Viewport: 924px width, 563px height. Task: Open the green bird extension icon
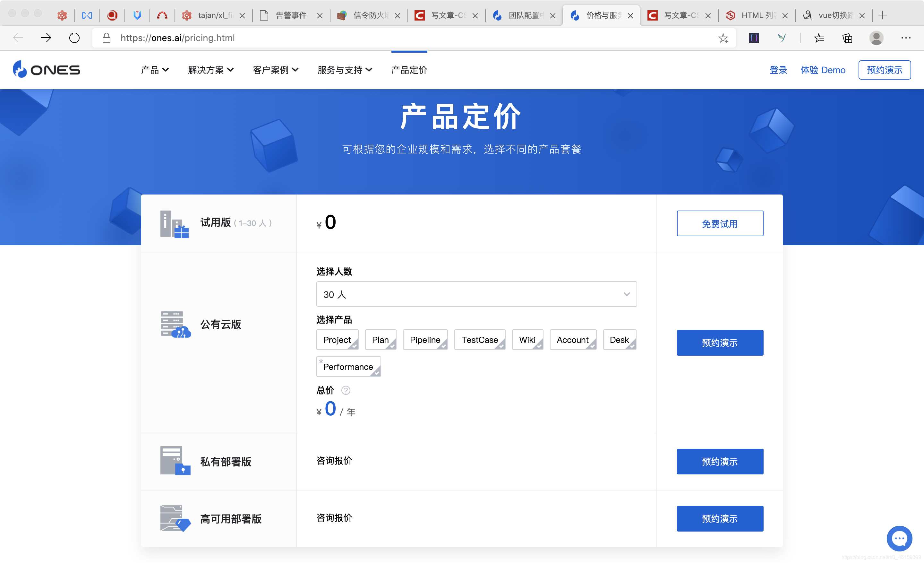782,38
